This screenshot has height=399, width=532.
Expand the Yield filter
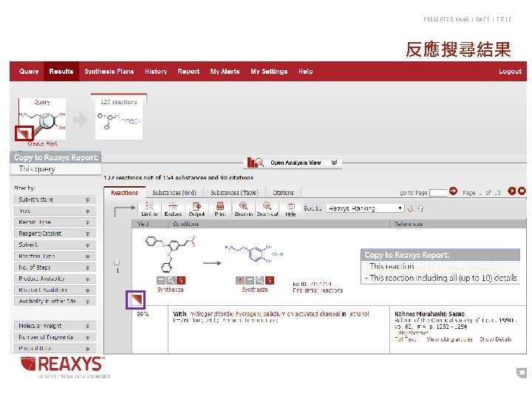55,211
